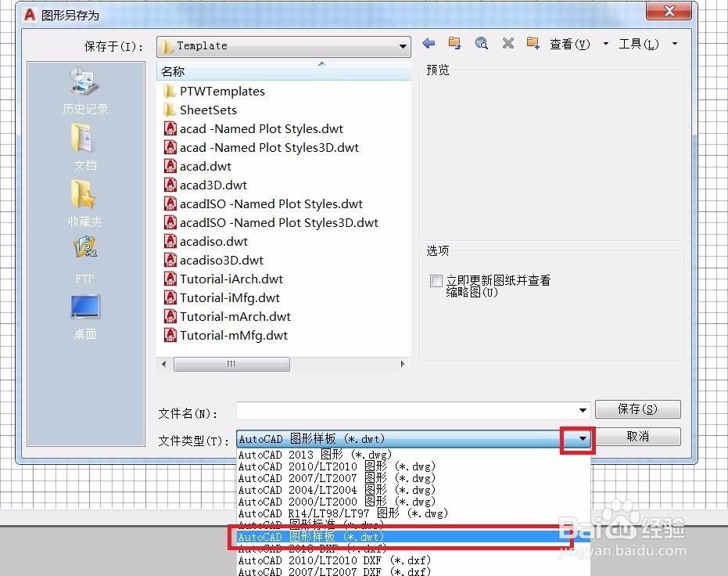Select the acad.dwt template file

[198, 166]
